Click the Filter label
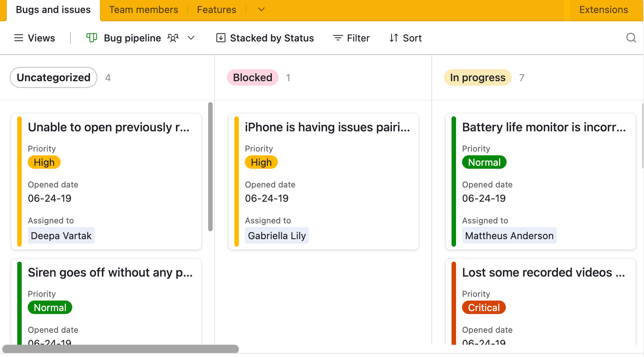 (x=358, y=38)
